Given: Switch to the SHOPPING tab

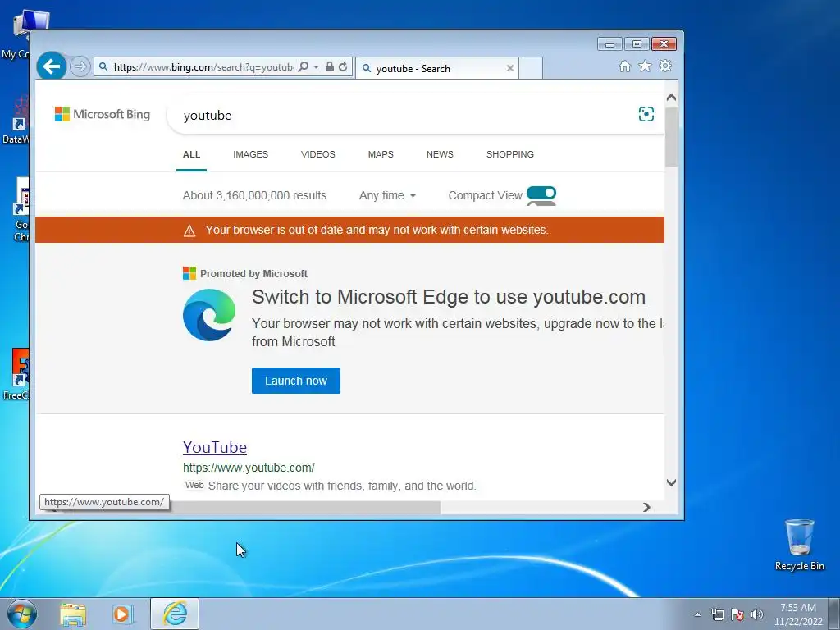Looking at the screenshot, I should tap(509, 154).
